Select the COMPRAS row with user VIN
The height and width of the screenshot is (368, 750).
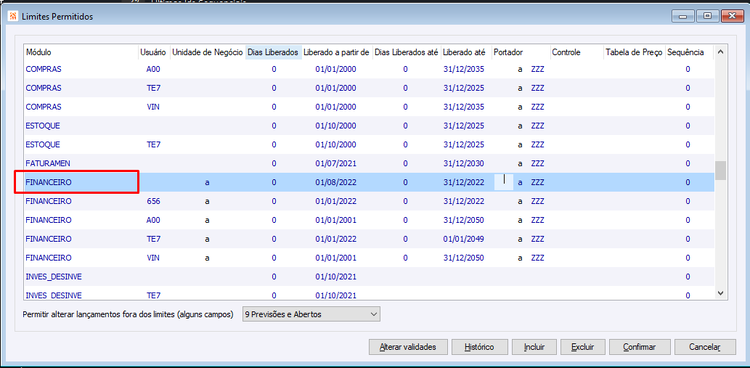click(x=369, y=107)
